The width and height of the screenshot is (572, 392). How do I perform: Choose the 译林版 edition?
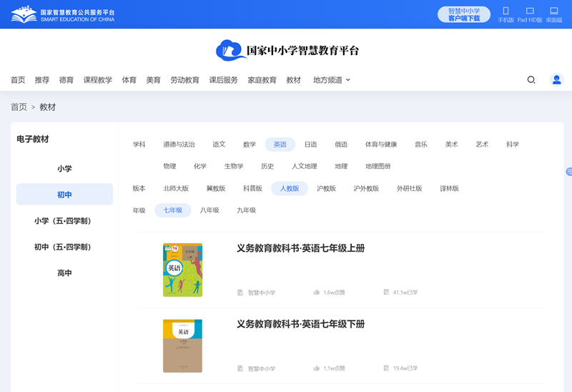[x=450, y=189]
